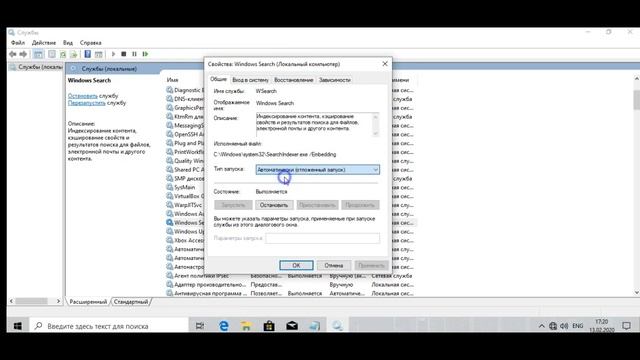Switch to the Восстановление tab
The image size is (640, 360).
[x=293, y=80]
